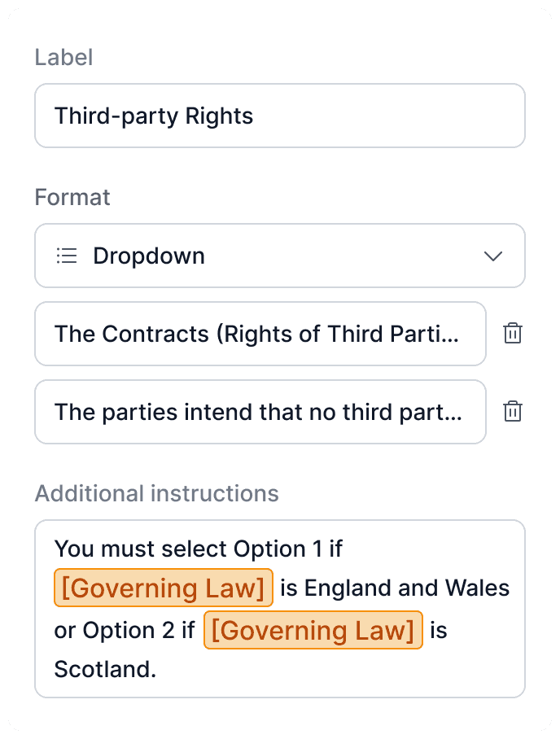This screenshot has height=739, width=560.
Task: Click the text 'You must select Option 1 if'
Action: tap(198, 549)
